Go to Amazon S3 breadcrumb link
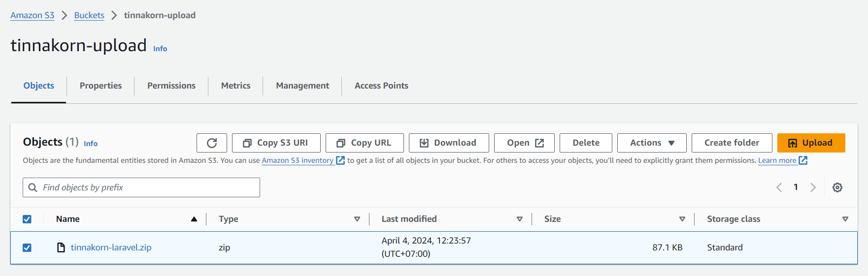The image size is (868, 276). click(x=33, y=15)
